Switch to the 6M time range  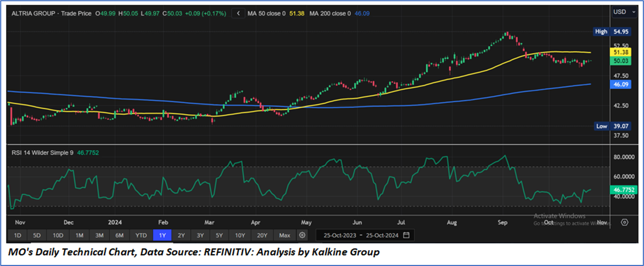point(119,236)
